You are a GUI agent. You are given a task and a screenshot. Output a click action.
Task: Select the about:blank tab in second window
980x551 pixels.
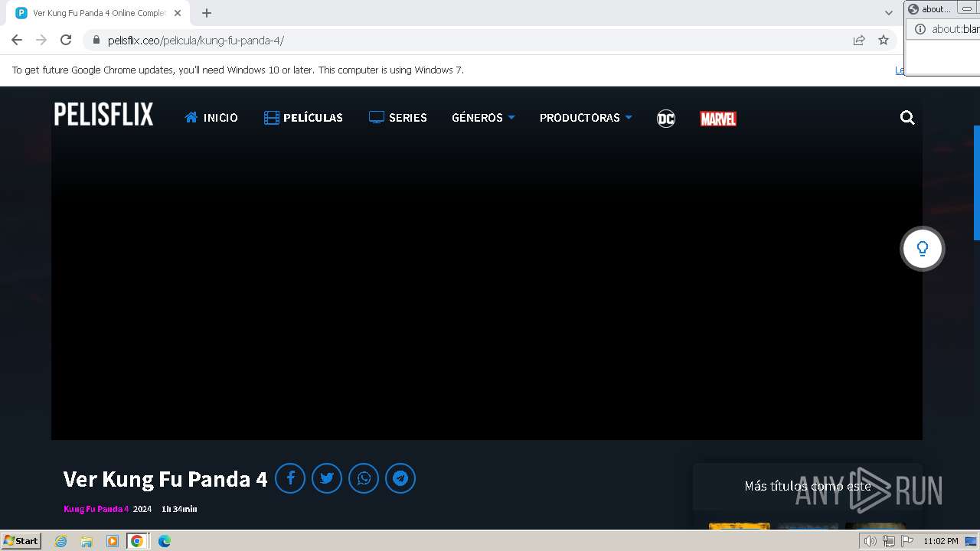tap(929, 9)
